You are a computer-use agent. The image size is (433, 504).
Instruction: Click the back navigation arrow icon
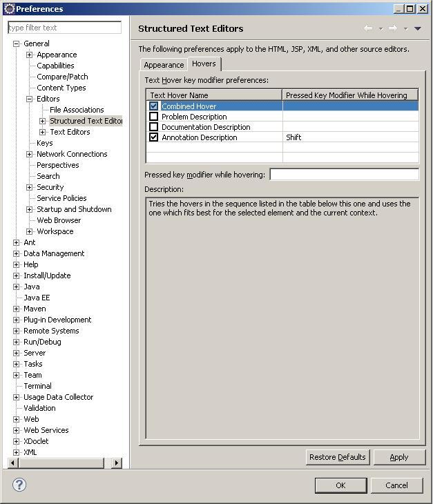pyautogui.click(x=367, y=28)
